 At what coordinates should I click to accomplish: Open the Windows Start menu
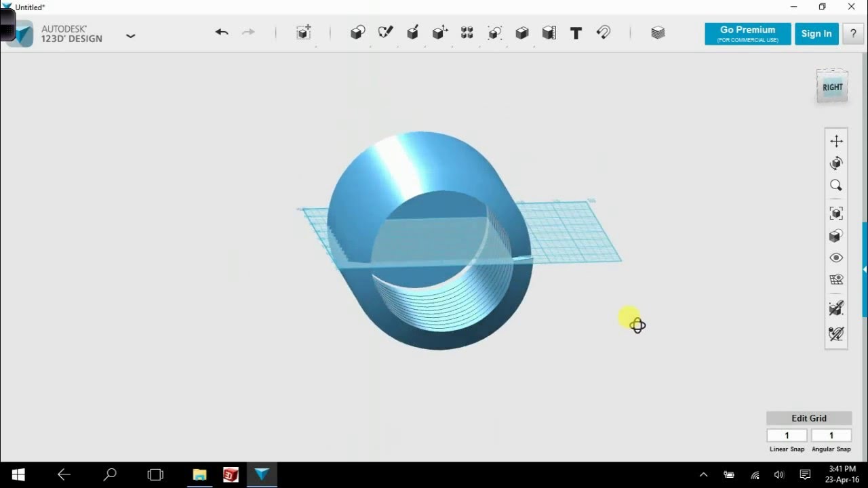[x=18, y=474]
